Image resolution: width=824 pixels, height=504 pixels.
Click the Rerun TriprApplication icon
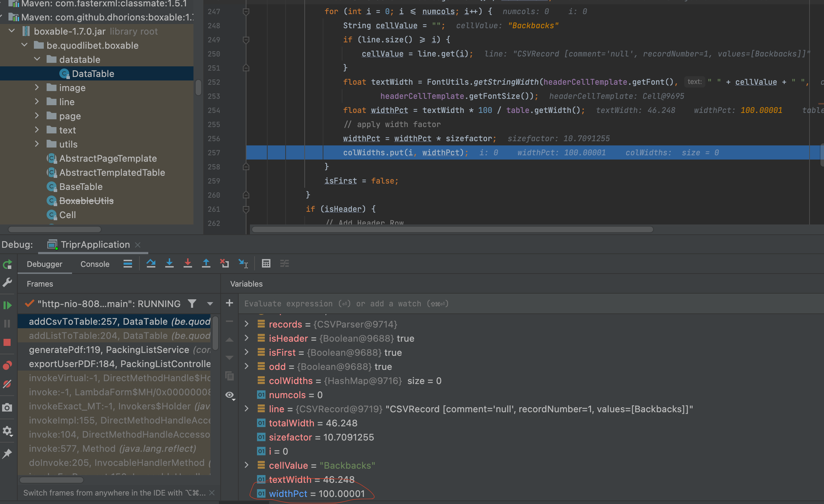pos(7,264)
